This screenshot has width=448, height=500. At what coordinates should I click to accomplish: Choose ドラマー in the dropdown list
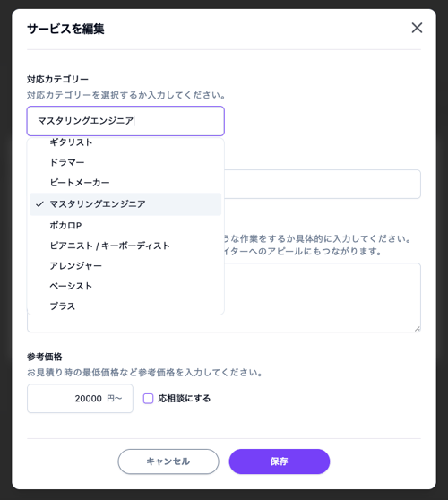point(125,162)
